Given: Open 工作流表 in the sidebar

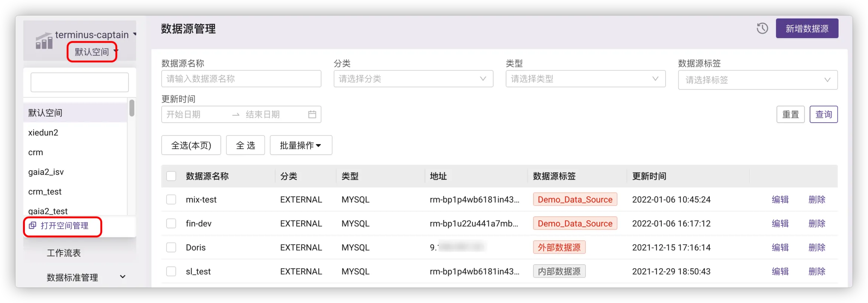Looking at the screenshot, I should pos(64,253).
